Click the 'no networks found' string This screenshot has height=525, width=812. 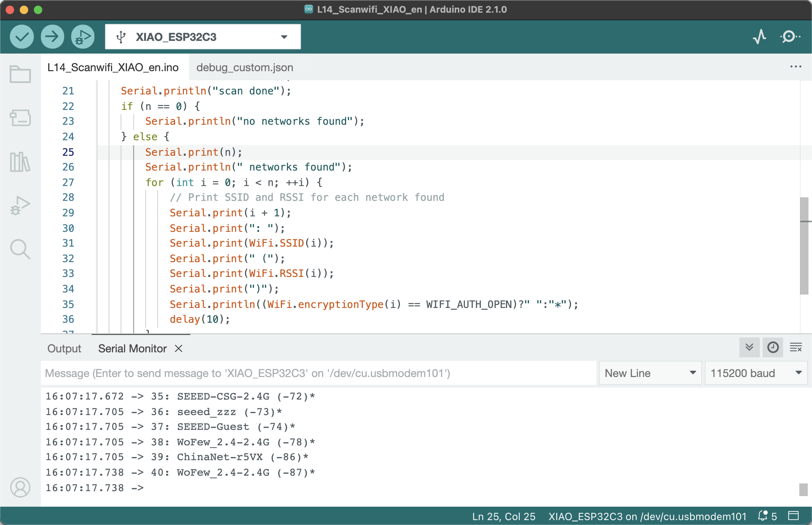(x=295, y=122)
